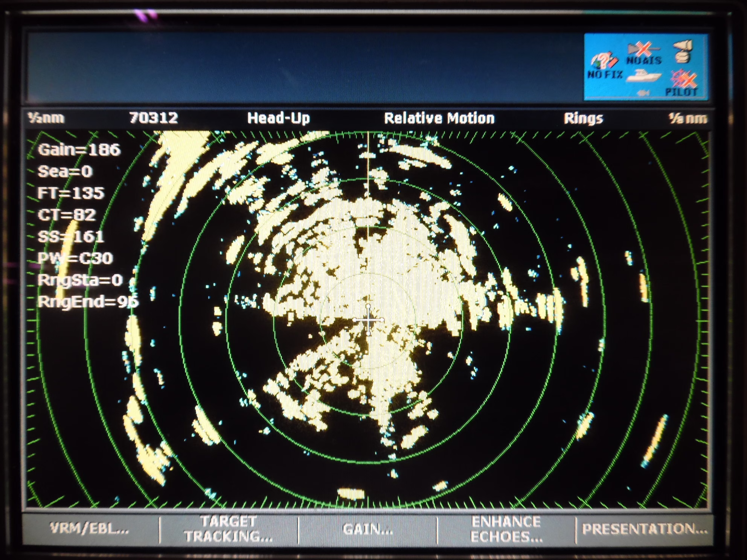Open the VRM/EBL... soft key menu
The image size is (747, 560).
point(90,529)
